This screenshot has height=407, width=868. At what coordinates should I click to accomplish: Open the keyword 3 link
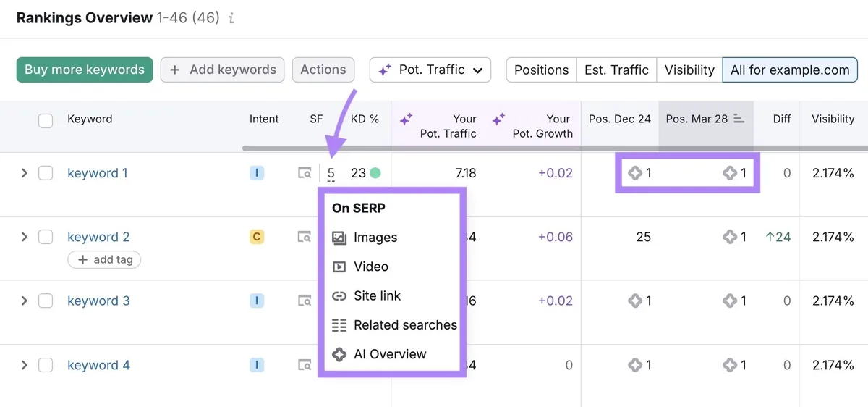pyautogui.click(x=98, y=301)
